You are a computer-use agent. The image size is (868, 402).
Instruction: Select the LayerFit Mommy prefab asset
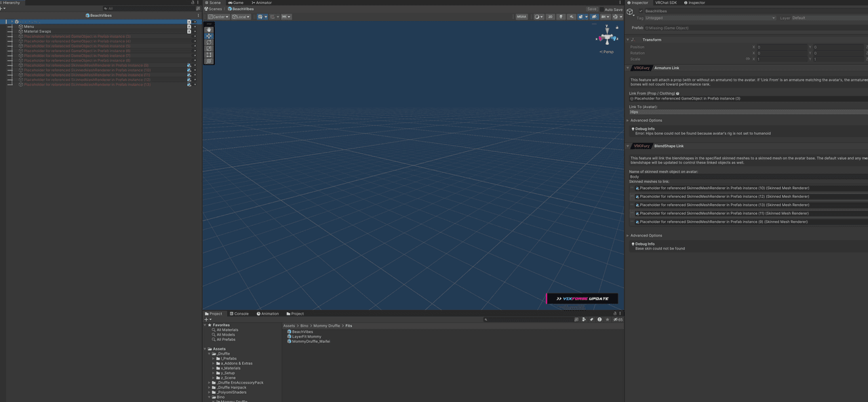(307, 336)
